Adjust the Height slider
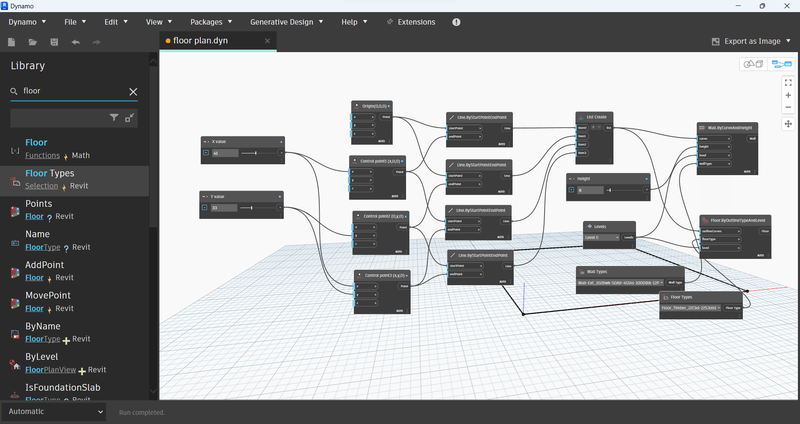 (609, 190)
